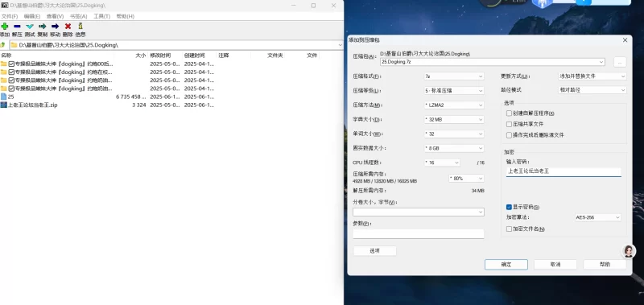Click the Info (信息) toolbar icon
644x305 pixels.
80,27
